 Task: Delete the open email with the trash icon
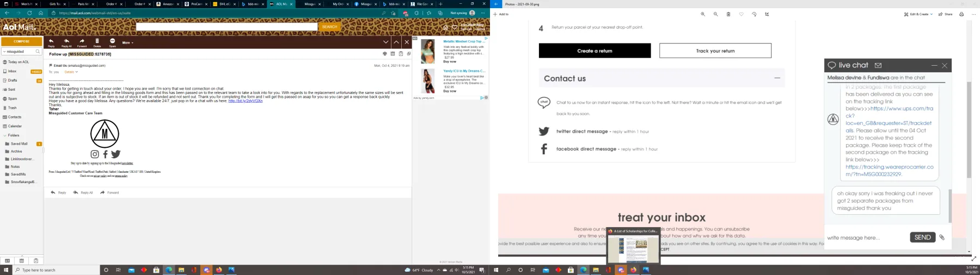point(97,42)
